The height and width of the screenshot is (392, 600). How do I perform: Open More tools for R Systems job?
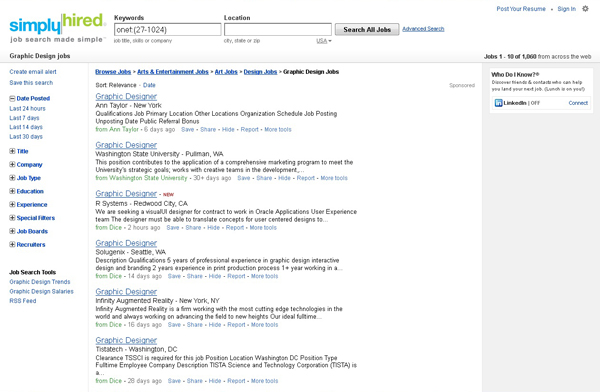(x=263, y=227)
